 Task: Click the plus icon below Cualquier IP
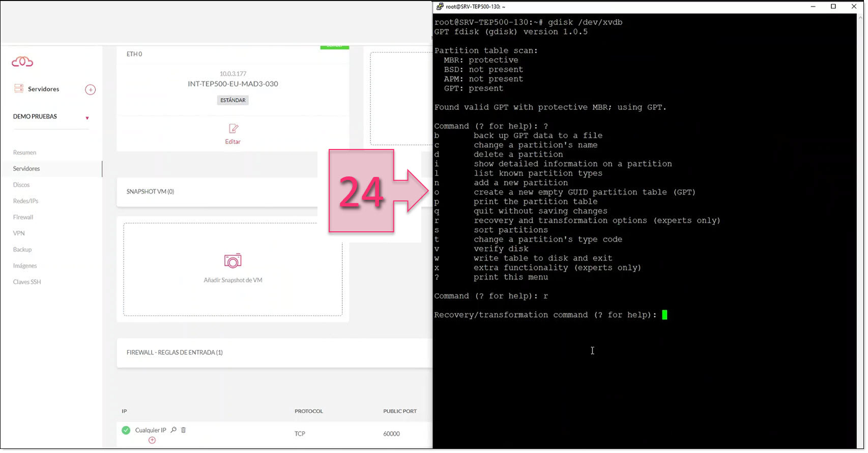click(x=152, y=440)
